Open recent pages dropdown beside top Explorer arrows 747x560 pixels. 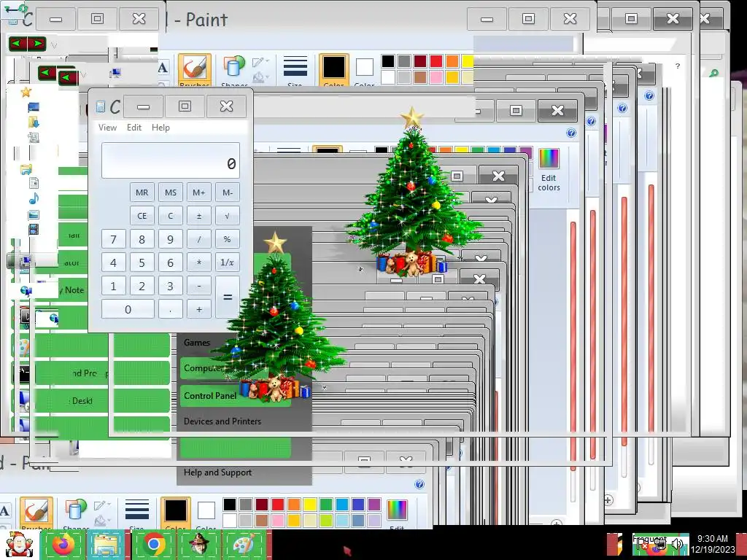[x=53, y=45]
